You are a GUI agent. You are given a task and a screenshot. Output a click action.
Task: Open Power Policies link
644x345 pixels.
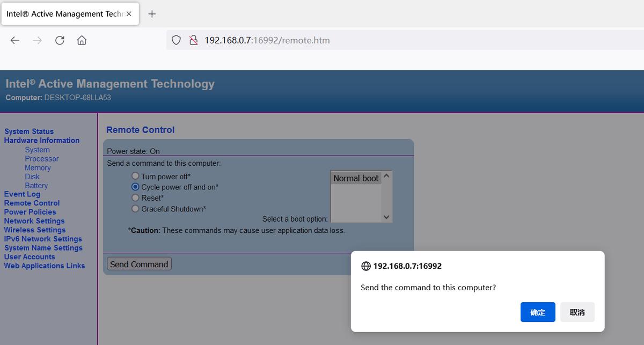[x=30, y=212]
